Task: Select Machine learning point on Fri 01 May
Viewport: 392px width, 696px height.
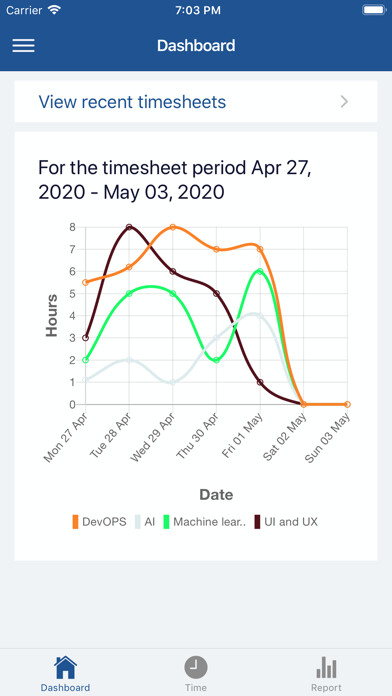Action: tap(260, 271)
